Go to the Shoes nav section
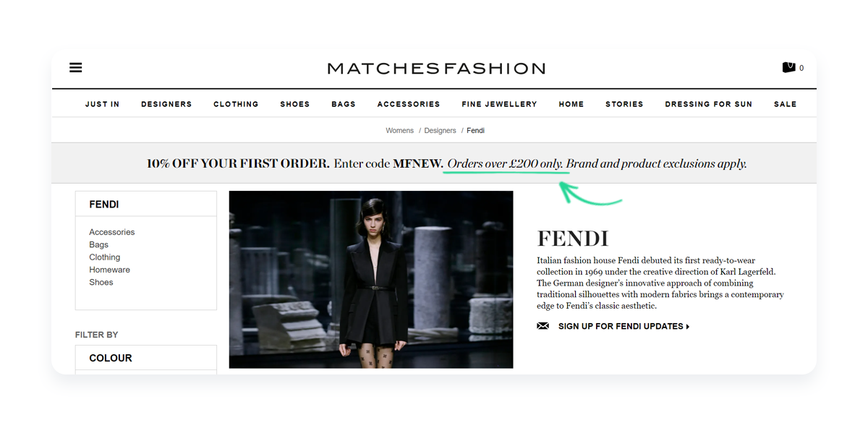The height and width of the screenshot is (428, 868). (295, 104)
